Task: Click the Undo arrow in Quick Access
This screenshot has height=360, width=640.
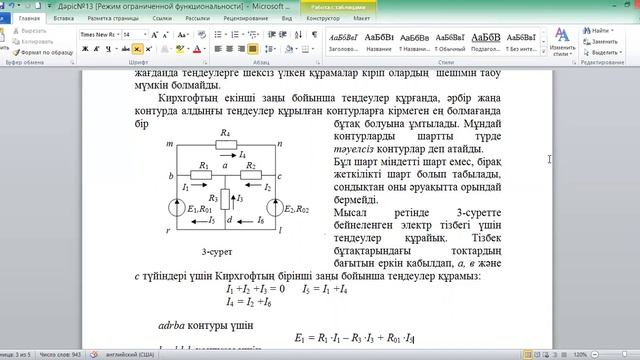Action: (x=12, y=6)
